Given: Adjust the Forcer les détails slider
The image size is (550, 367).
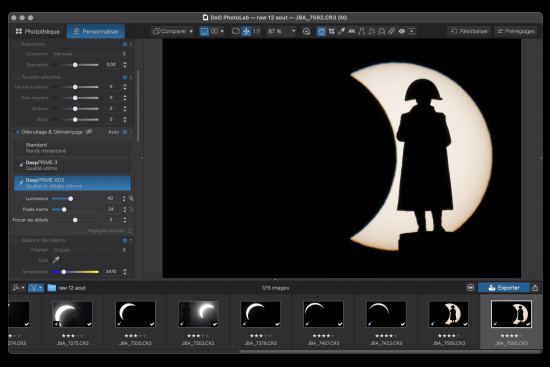Looking at the screenshot, I should point(75,220).
